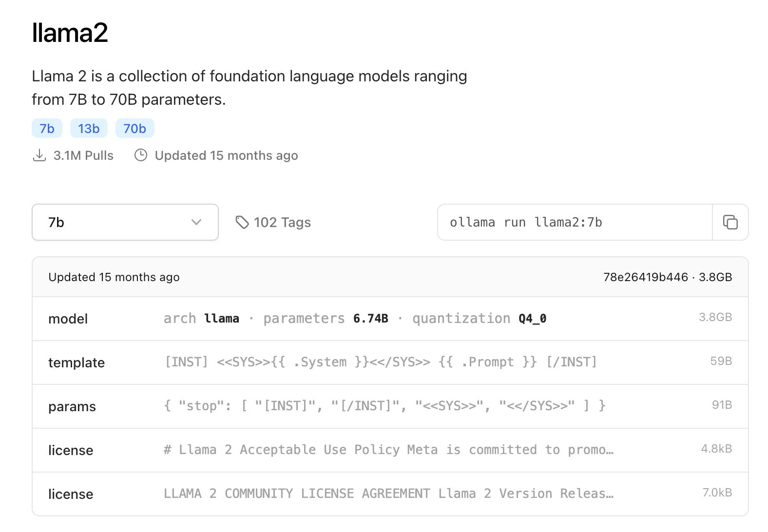Open the Llama 2 Acceptable Use Policy license row
Screen dimensions: 768x532
click(390, 450)
